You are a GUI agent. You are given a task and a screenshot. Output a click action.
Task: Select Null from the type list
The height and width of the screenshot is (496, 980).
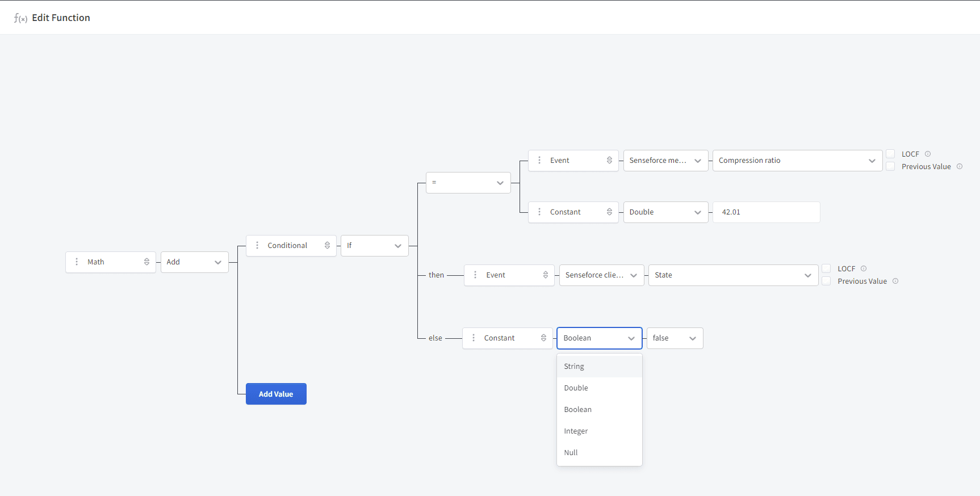600,453
